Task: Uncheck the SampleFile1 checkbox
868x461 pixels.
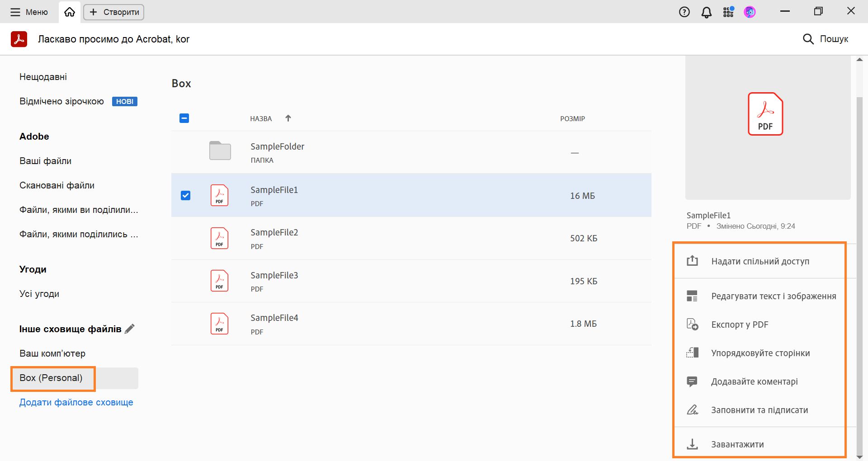Action: pos(185,195)
